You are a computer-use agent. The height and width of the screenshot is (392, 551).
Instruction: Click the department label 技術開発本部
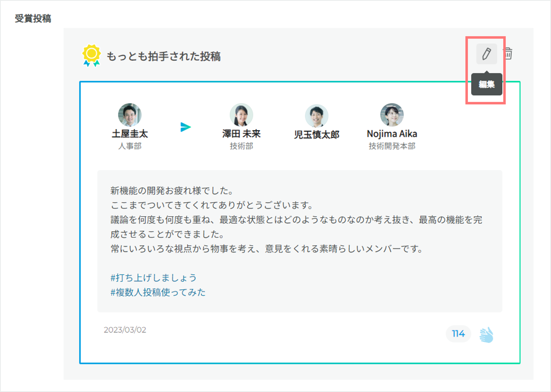pyautogui.click(x=392, y=146)
